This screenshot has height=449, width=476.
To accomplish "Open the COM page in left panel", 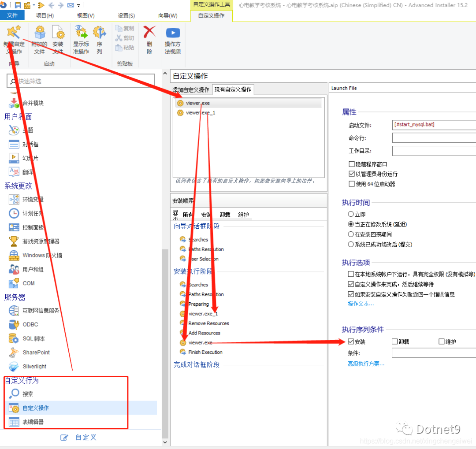I will (22, 283).
